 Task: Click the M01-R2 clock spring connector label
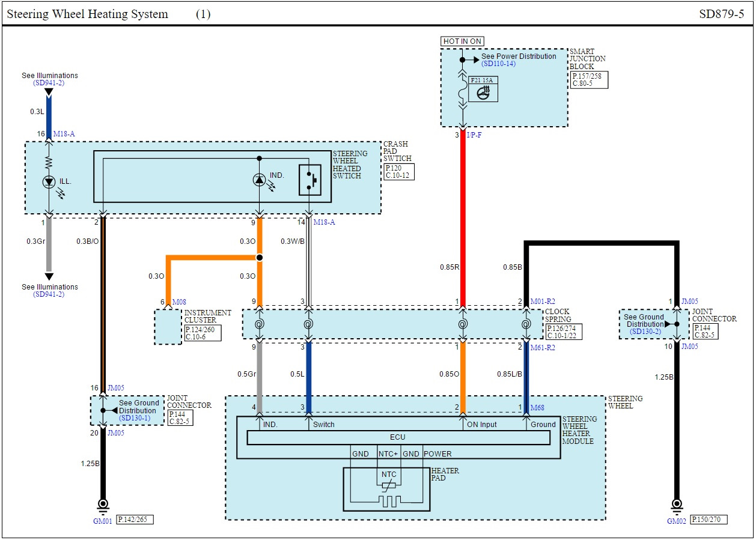point(542,302)
